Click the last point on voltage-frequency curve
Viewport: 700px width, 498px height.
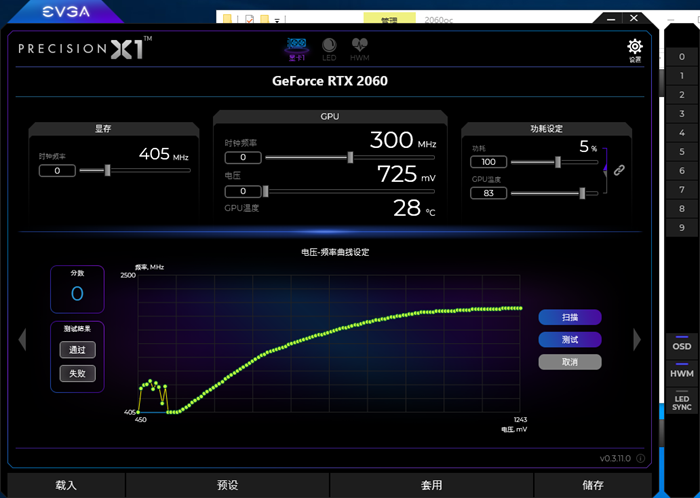[x=520, y=308]
